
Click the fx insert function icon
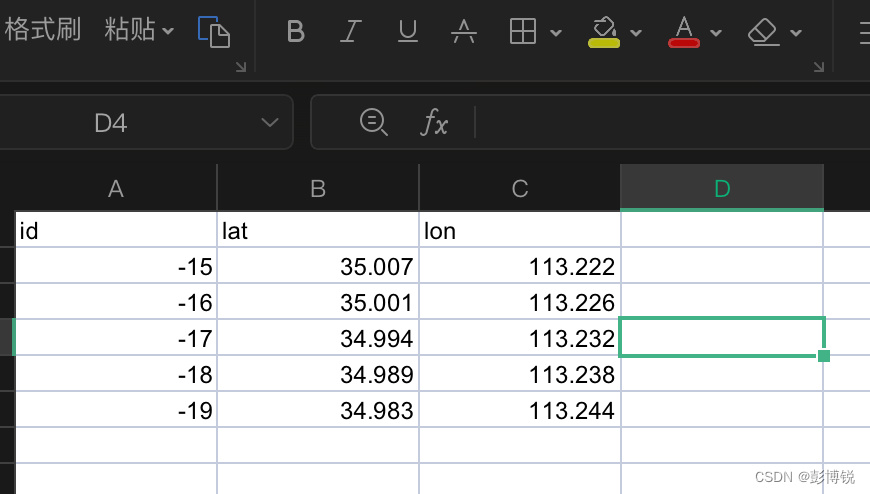coord(434,122)
